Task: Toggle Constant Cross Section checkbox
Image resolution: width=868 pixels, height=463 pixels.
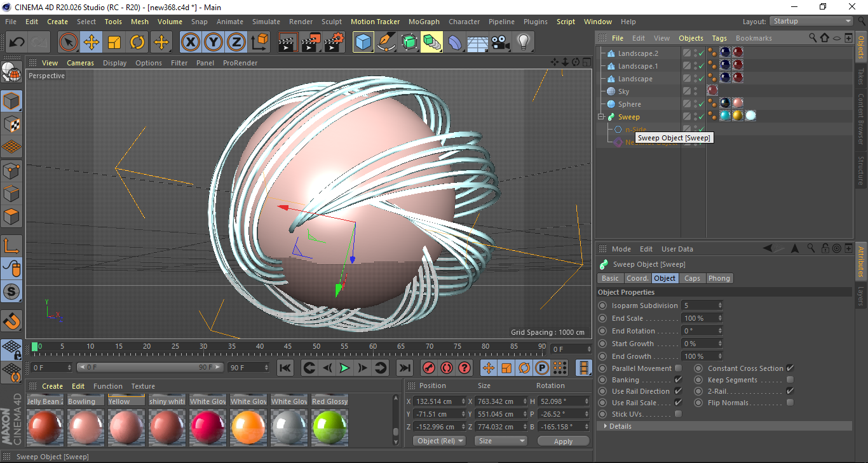Action: point(790,368)
